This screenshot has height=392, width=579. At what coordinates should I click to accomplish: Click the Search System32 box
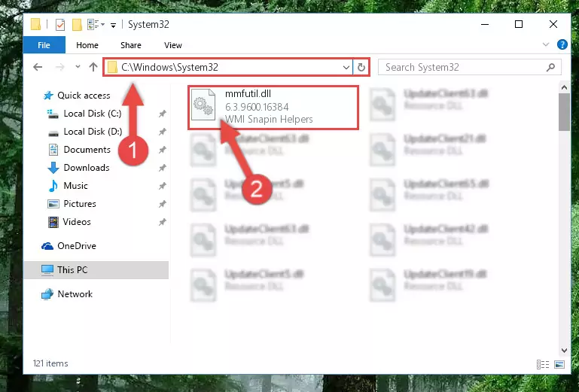point(469,67)
